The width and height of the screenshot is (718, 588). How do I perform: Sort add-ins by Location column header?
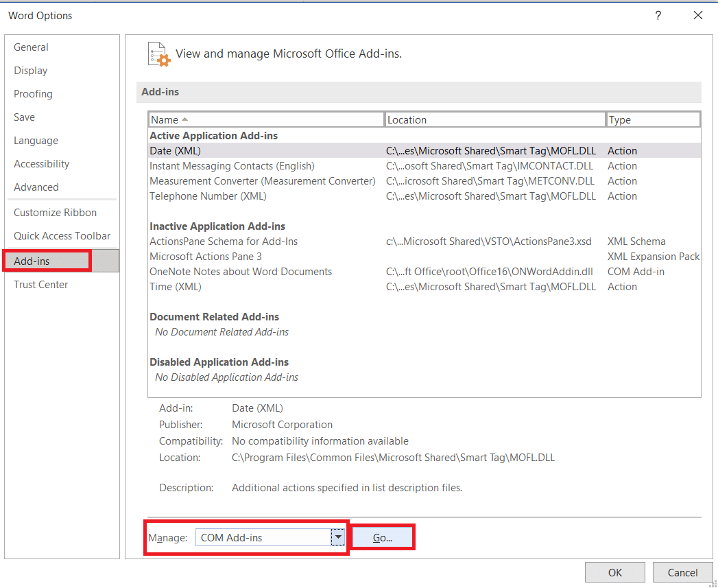point(494,120)
